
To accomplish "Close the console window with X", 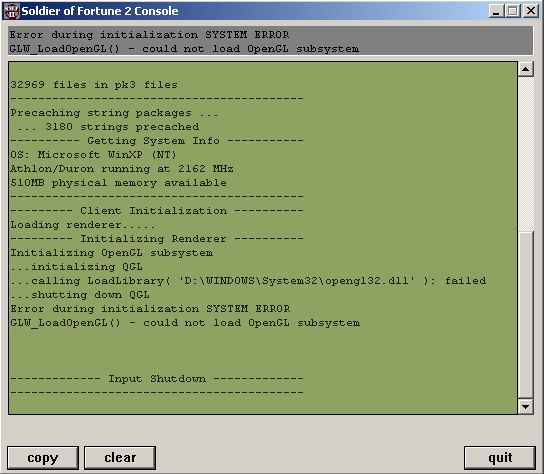I will pos(531,11).
